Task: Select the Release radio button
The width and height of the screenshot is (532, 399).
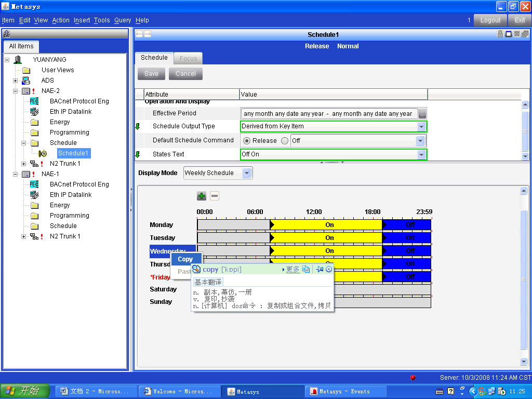Action: 247,141
